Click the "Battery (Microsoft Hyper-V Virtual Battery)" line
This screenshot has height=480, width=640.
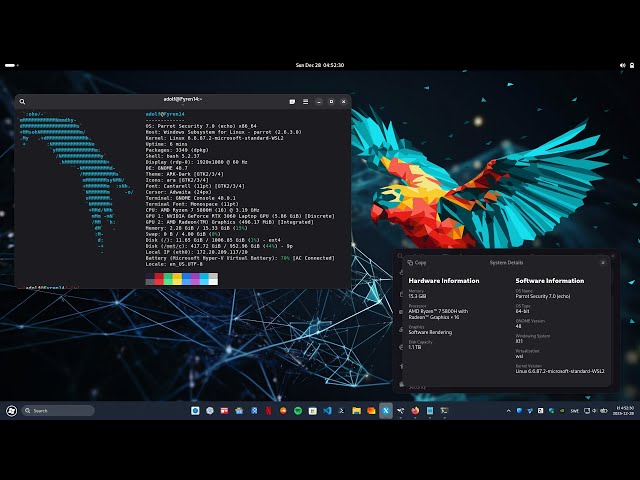tap(240, 258)
